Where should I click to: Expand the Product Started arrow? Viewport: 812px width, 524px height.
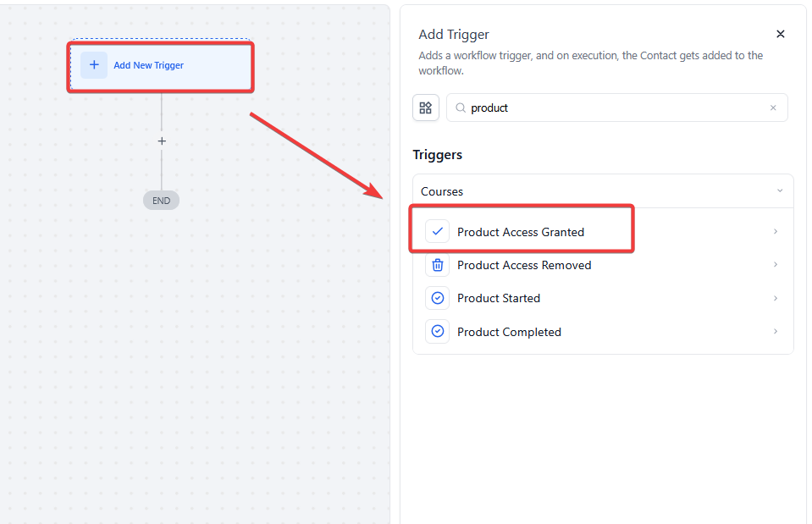776,298
